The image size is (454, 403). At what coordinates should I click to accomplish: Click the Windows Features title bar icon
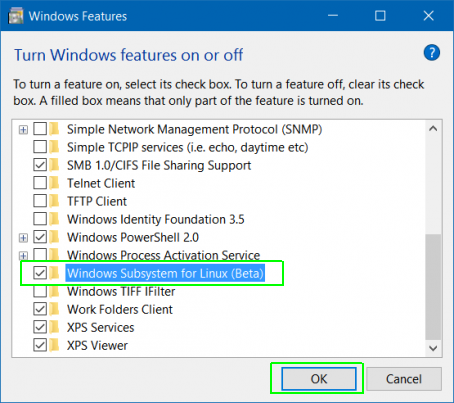coord(16,16)
